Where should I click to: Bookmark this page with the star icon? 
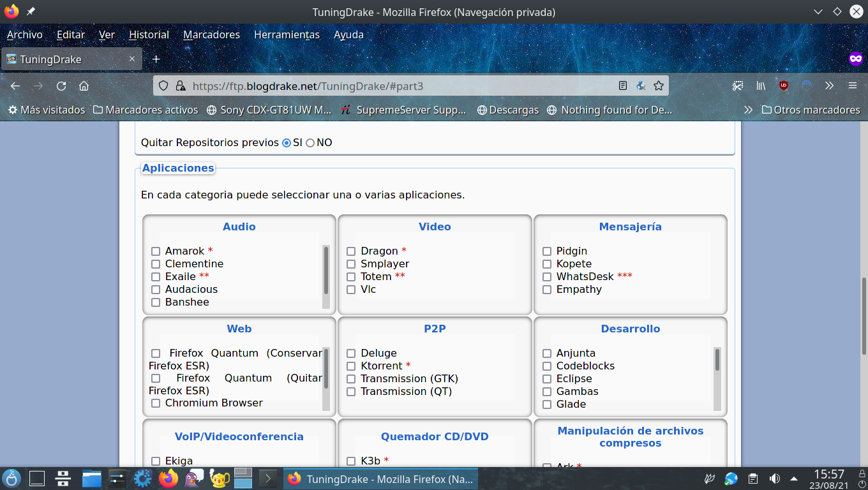pyautogui.click(x=659, y=85)
